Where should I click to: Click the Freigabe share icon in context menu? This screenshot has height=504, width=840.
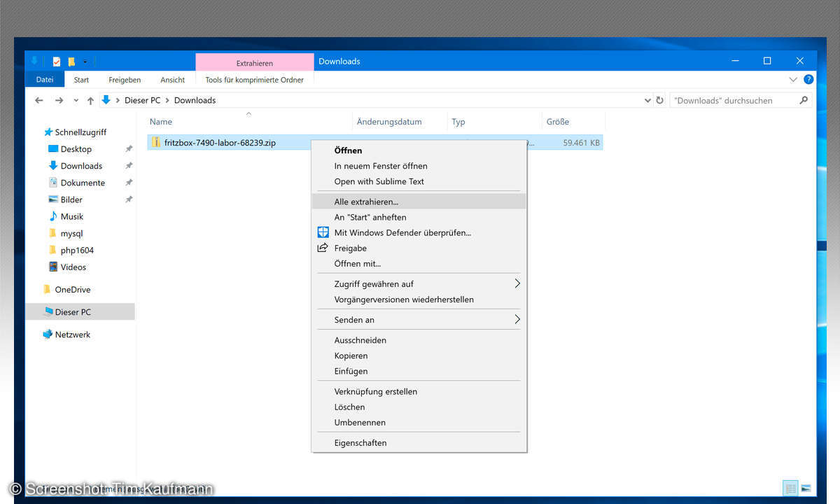323,248
